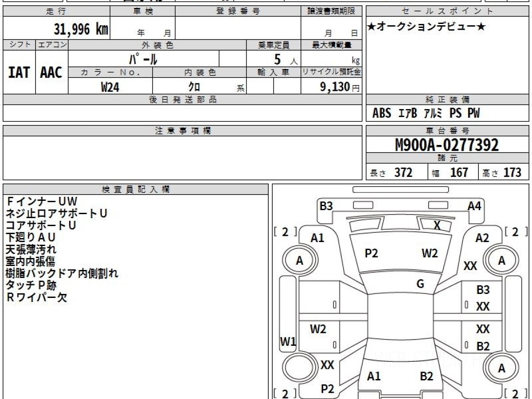
Task: Click the パール exterior color value
Action: pos(144,59)
